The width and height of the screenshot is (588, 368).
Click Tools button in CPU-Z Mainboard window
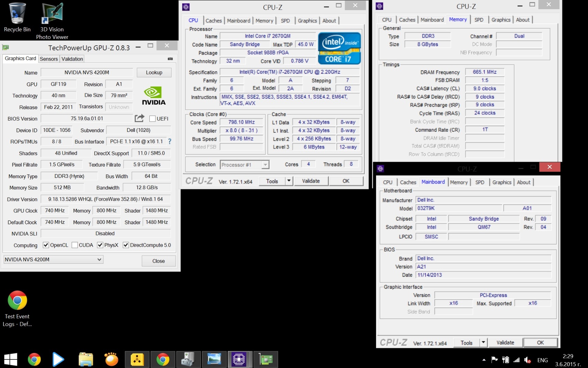[467, 343]
